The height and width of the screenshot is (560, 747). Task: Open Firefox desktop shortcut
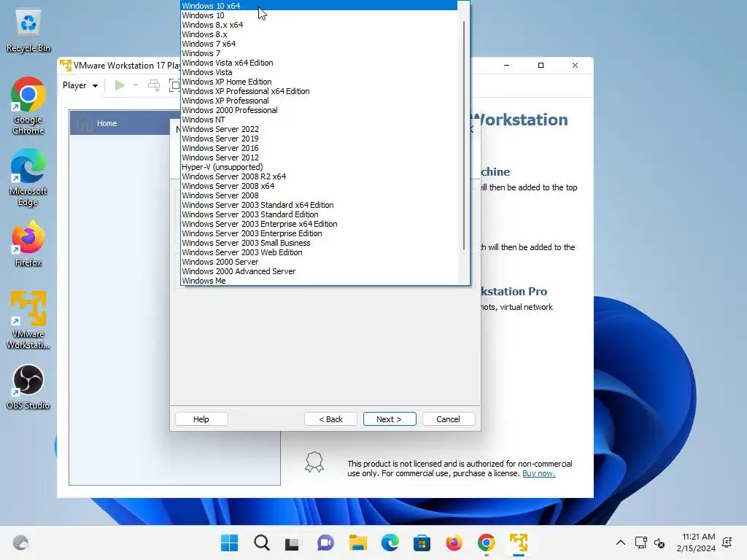28,244
